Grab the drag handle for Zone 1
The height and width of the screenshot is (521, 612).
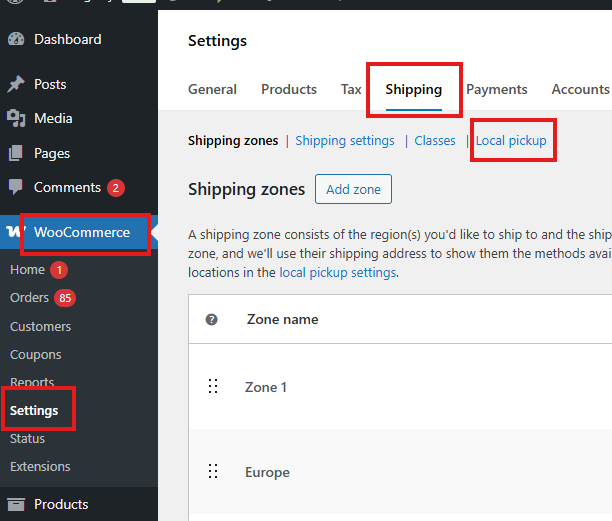click(212, 387)
